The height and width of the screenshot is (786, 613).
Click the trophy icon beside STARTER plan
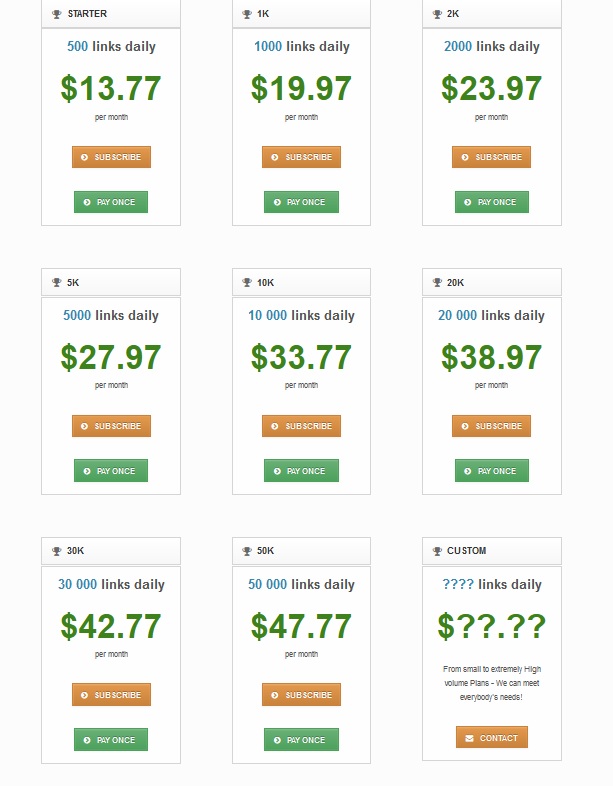[57, 14]
